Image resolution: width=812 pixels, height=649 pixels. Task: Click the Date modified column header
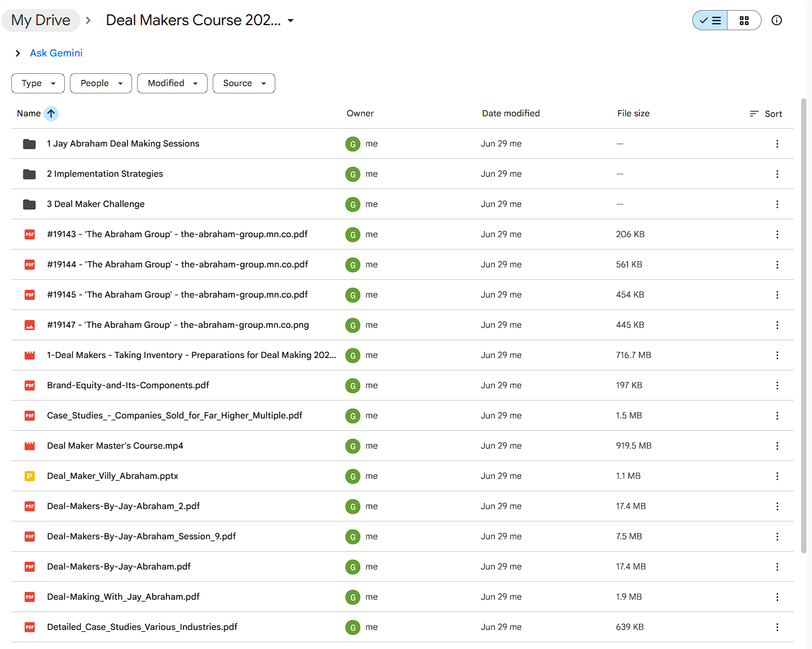pyautogui.click(x=511, y=114)
